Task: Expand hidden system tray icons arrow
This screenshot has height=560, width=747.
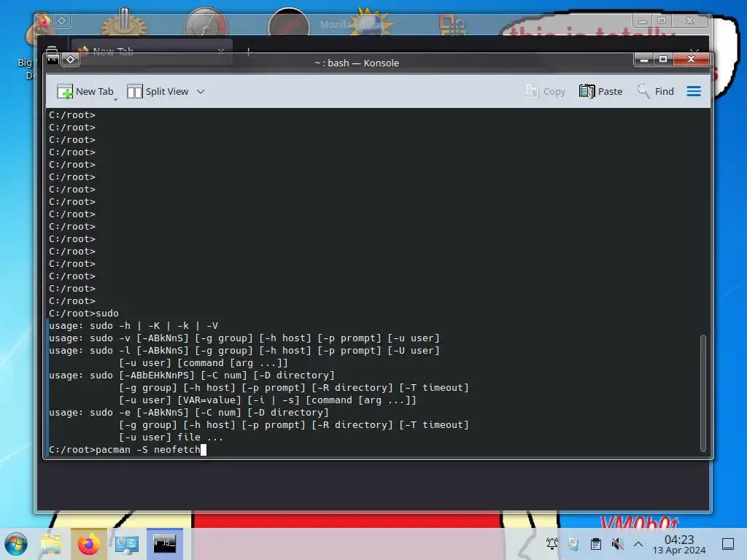Action: (638, 544)
